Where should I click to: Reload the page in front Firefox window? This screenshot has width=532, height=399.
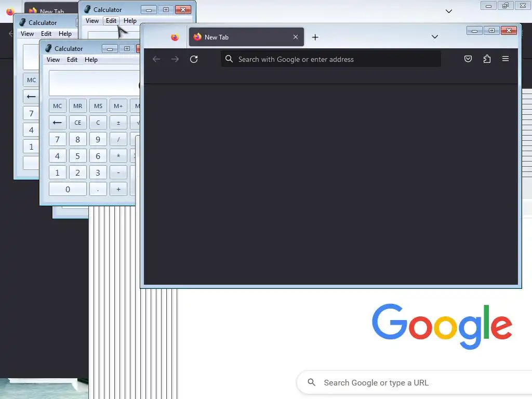tap(194, 59)
